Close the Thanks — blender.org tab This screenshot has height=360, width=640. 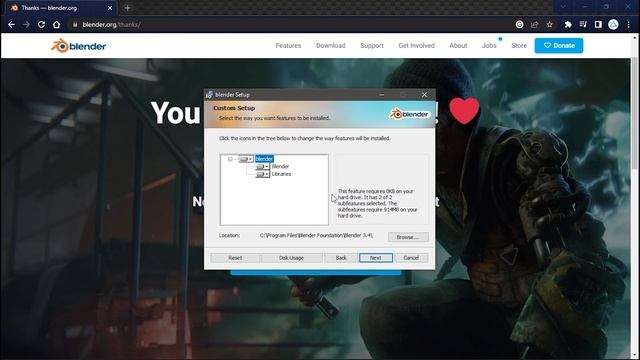[x=110, y=8]
